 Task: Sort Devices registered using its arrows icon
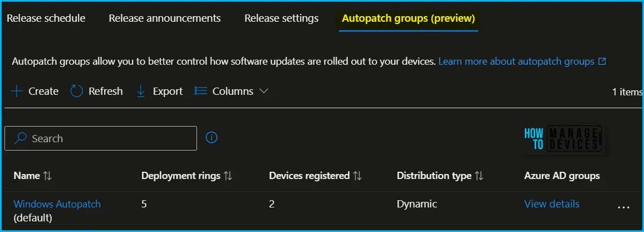tap(357, 176)
